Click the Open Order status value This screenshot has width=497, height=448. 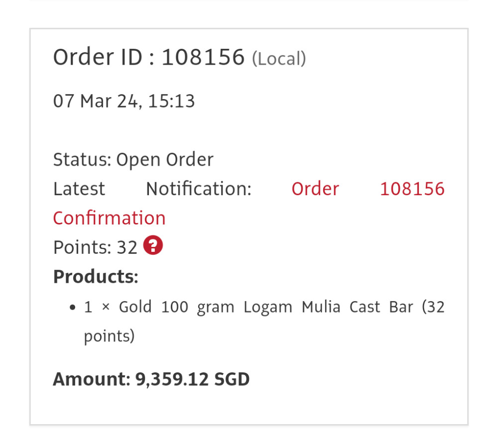(x=164, y=160)
